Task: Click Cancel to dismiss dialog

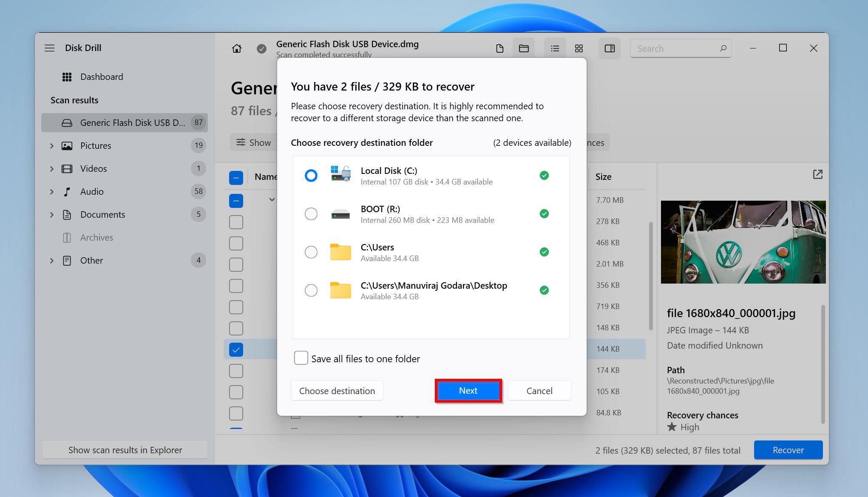Action: click(539, 390)
